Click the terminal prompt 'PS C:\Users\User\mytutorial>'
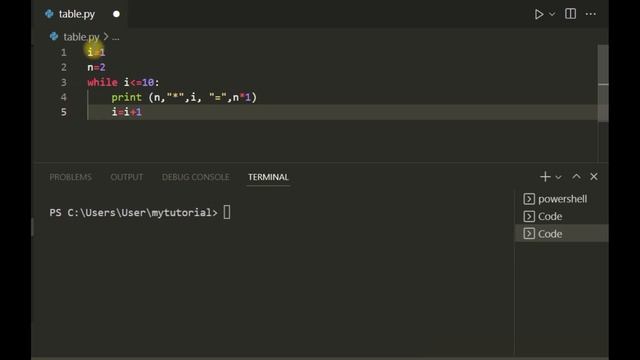This screenshot has height=360, width=640. pos(133,213)
